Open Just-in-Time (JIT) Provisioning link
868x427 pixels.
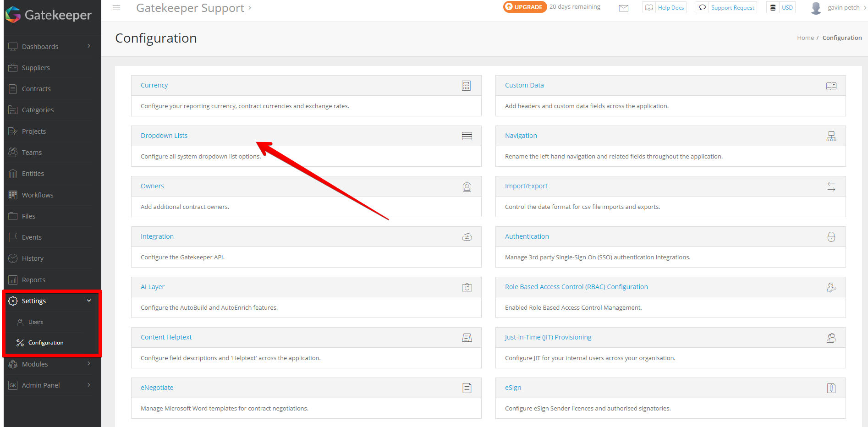tap(548, 337)
